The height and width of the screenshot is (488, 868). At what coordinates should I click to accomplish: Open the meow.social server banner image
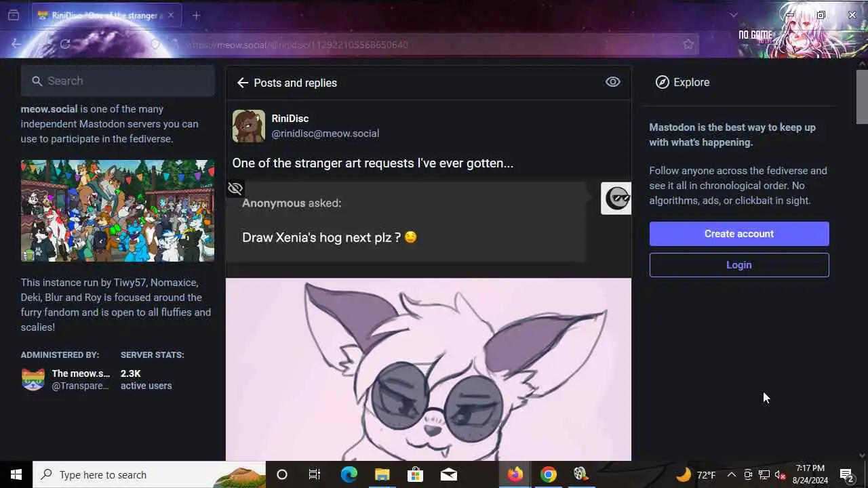pos(118,211)
